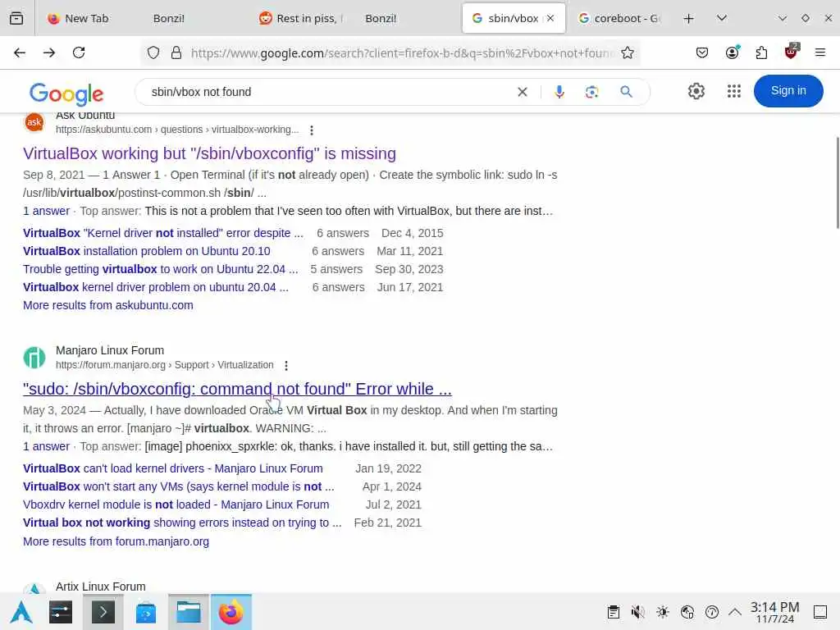The width and height of the screenshot is (840, 630).
Task: Open the clipboard tray icon
Action: tap(614, 612)
